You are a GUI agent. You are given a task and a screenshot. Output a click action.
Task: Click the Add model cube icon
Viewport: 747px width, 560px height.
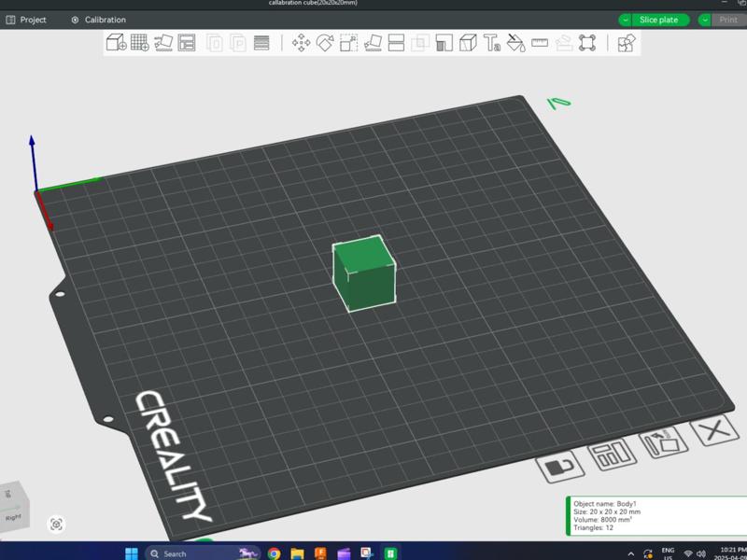click(116, 42)
